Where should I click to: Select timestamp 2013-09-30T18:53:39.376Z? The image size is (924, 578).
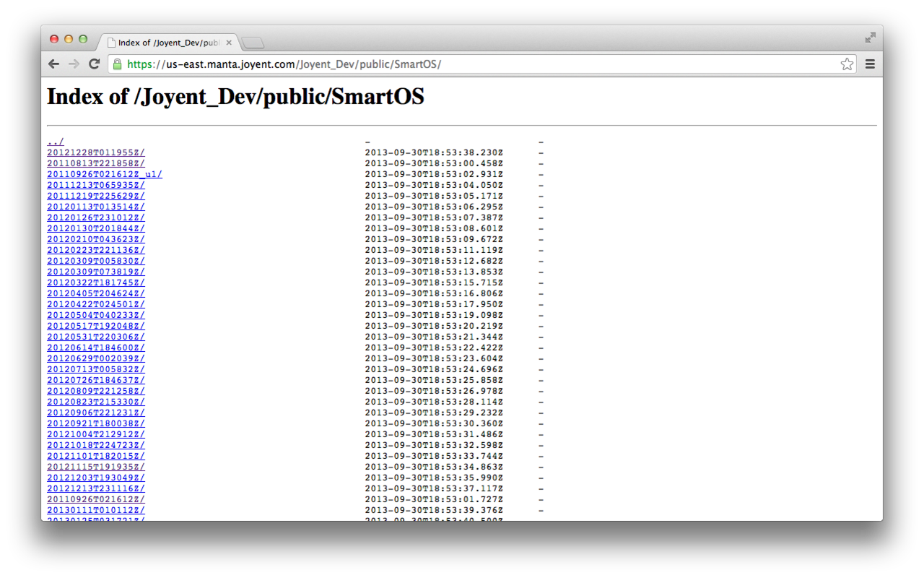(434, 510)
